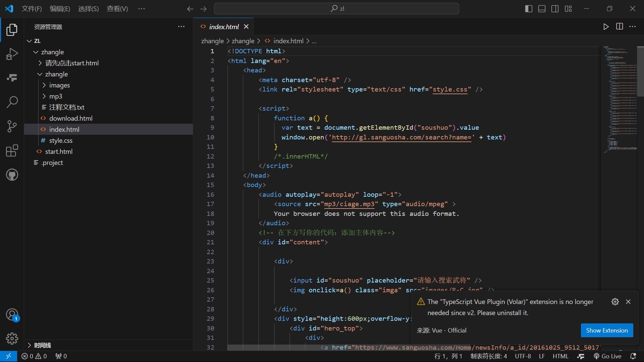Open the Manage gear in activity bar
644x362 pixels.
(12, 339)
